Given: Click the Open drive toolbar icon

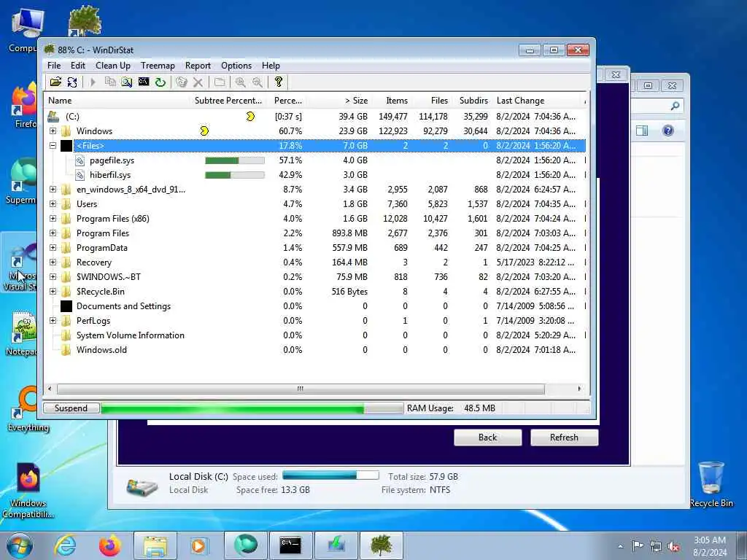Looking at the screenshot, I should point(55,82).
